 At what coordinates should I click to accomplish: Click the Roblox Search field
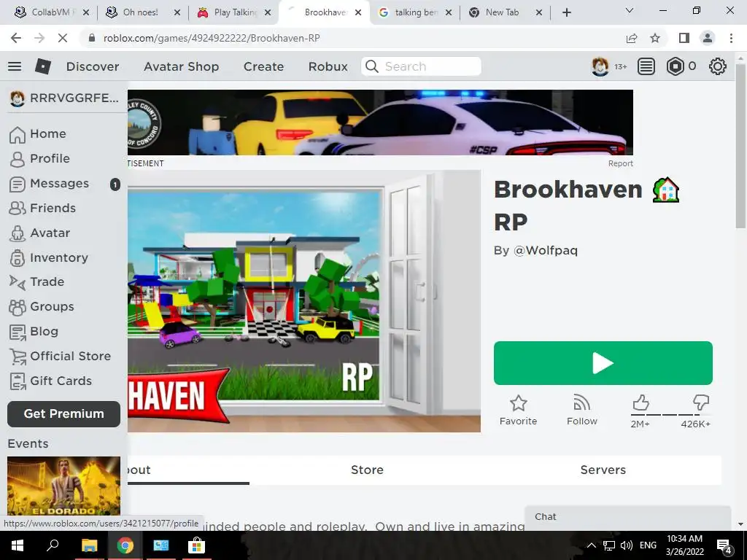click(x=421, y=66)
